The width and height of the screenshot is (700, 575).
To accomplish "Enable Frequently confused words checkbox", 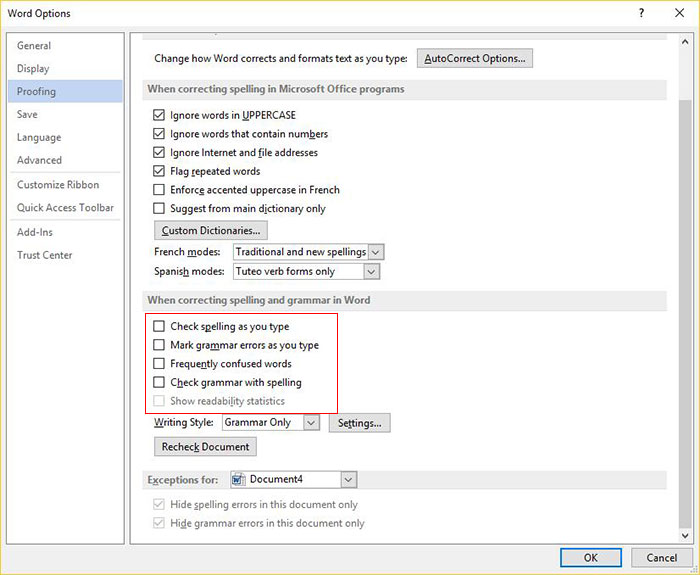I will pos(159,364).
